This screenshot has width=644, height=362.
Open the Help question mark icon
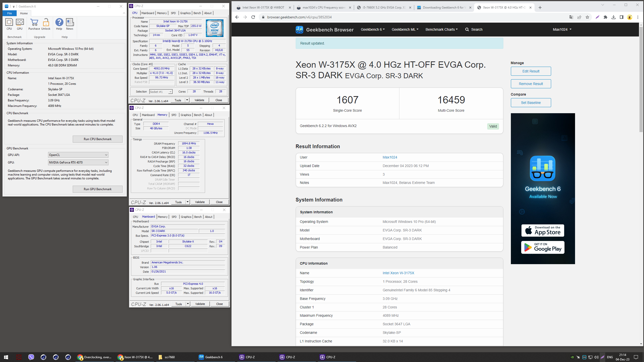(x=59, y=24)
